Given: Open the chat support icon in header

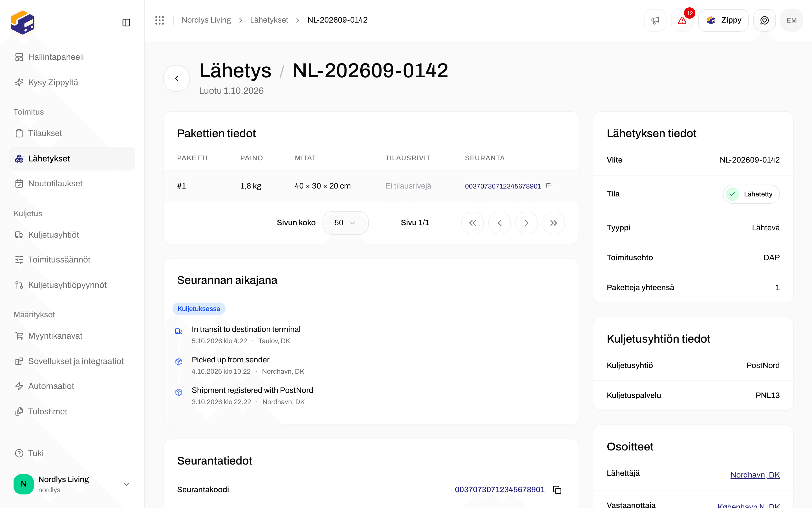Looking at the screenshot, I should point(764,20).
